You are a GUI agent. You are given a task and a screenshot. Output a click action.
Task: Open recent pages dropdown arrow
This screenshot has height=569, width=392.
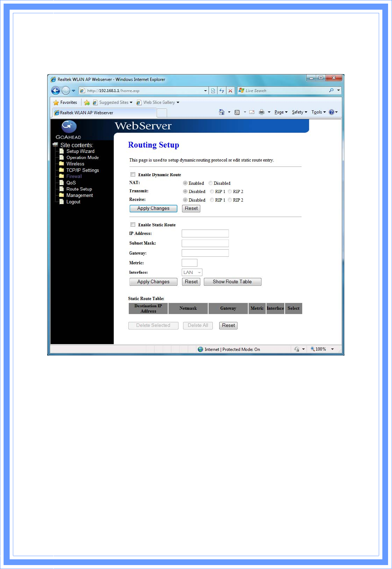pos(73,91)
